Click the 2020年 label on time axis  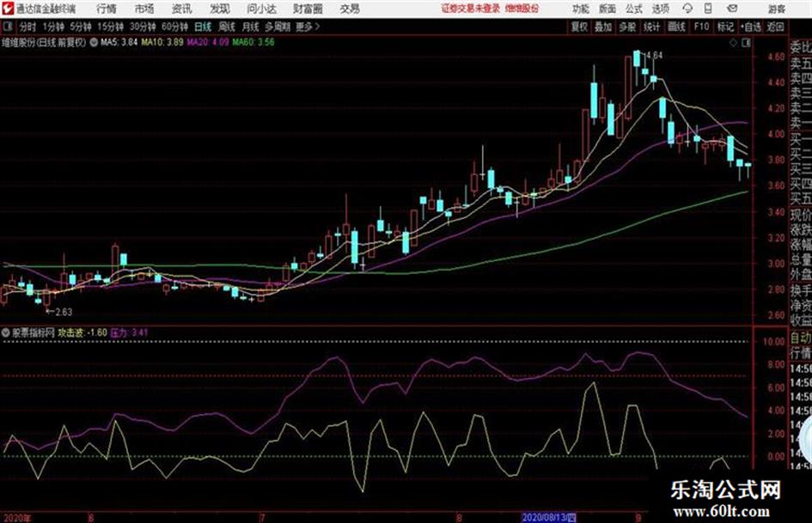click(x=17, y=517)
